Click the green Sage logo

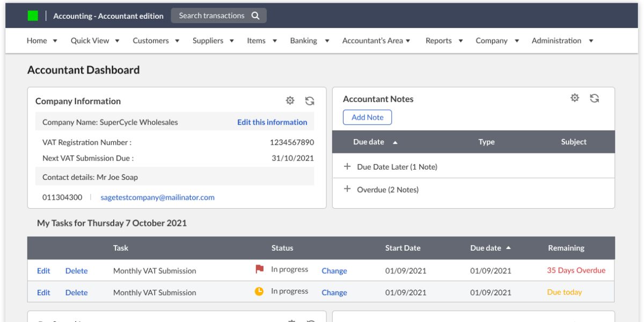33,15
